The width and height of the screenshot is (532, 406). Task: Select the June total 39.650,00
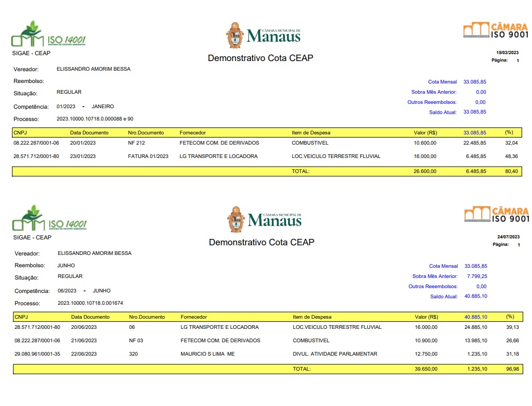426,369
